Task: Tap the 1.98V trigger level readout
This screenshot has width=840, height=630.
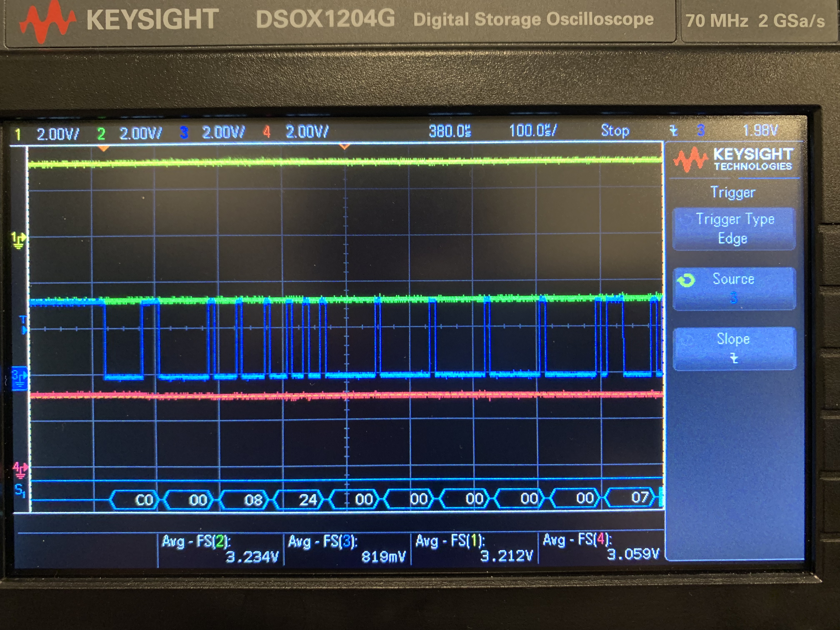Action: [x=760, y=130]
